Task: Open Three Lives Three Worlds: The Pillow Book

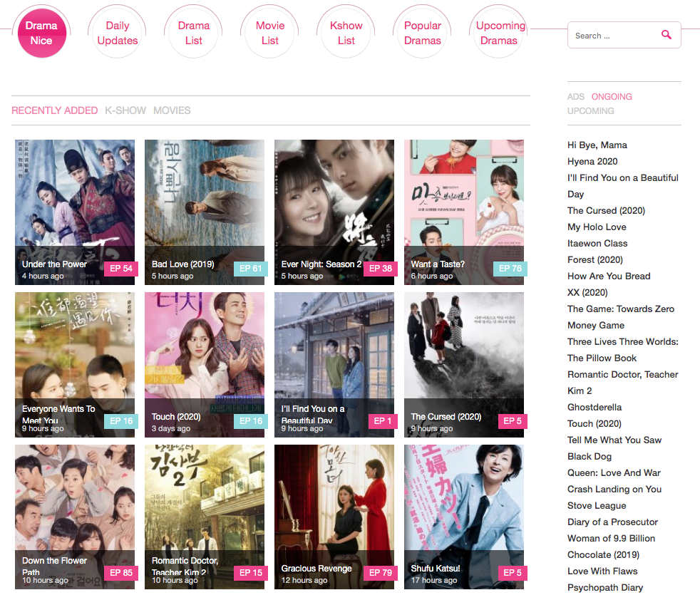Action: click(x=623, y=350)
